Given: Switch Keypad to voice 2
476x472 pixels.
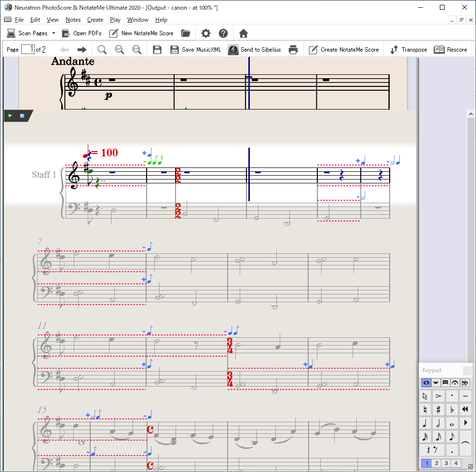Looking at the screenshot, I should coord(436,463).
